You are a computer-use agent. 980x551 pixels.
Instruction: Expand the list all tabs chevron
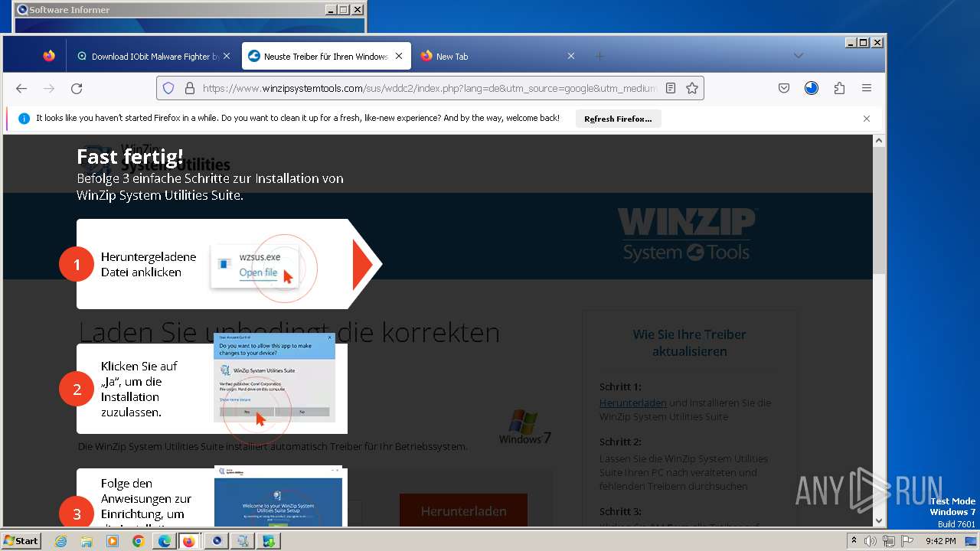(799, 56)
